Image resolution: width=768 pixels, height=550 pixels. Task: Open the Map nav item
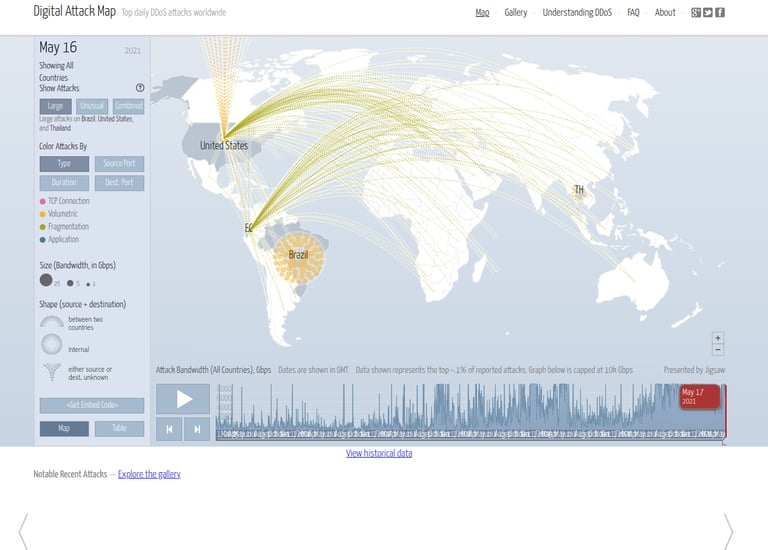(482, 13)
